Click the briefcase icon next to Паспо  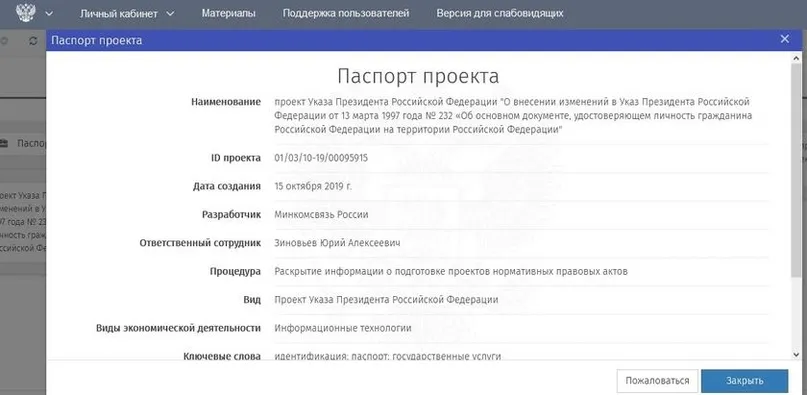pyautogui.click(x=4, y=143)
